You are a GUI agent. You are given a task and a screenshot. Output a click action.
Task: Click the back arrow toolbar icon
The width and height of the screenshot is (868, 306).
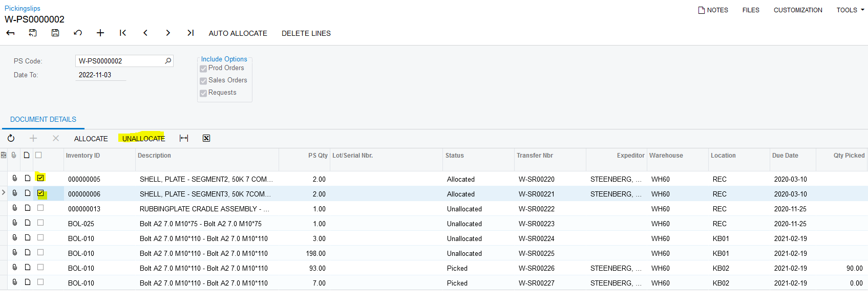click(10, 33)
